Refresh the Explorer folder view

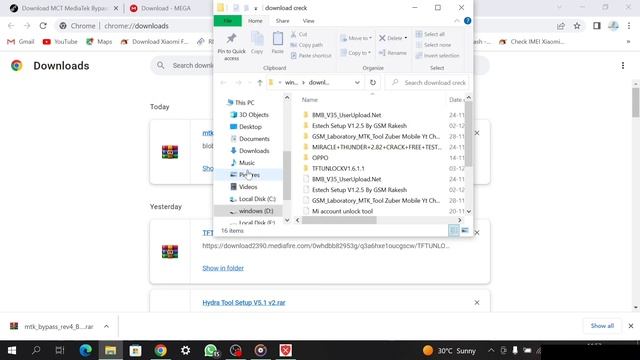click(373, 82)
